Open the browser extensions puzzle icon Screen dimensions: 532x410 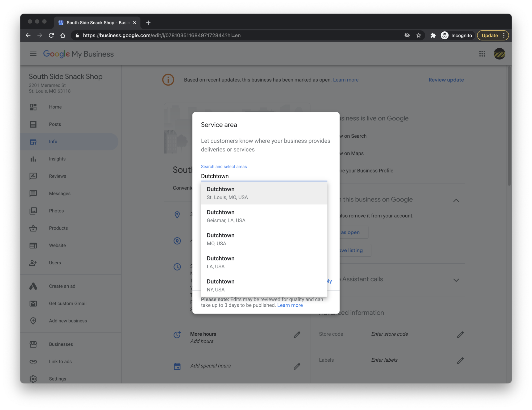point(433,35)
